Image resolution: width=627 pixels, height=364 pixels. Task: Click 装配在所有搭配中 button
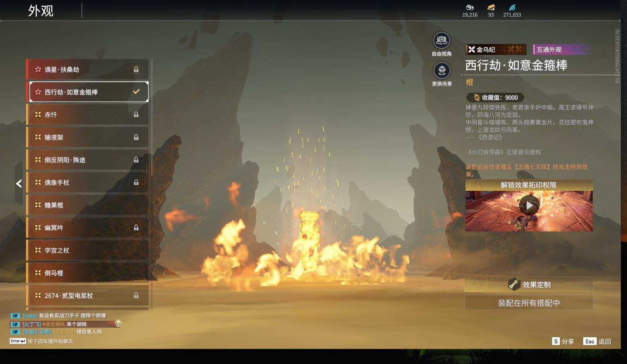coord(529,303)
